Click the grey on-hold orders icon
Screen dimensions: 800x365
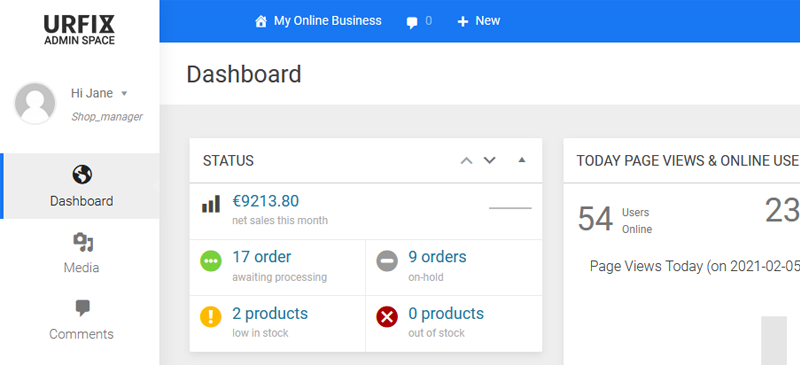coord(387,261)
